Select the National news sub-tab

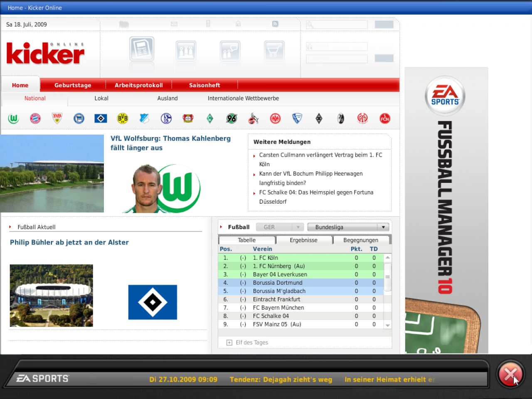pyautogui.click(x=35, y=99)
